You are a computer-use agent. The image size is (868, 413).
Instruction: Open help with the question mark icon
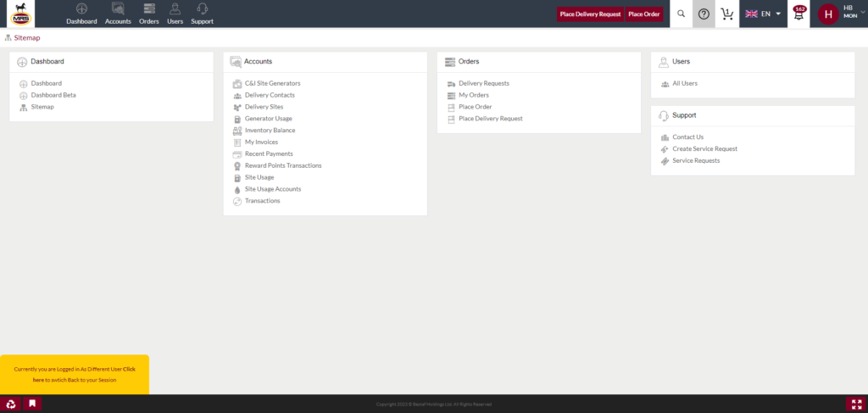(x=704, y=14)
